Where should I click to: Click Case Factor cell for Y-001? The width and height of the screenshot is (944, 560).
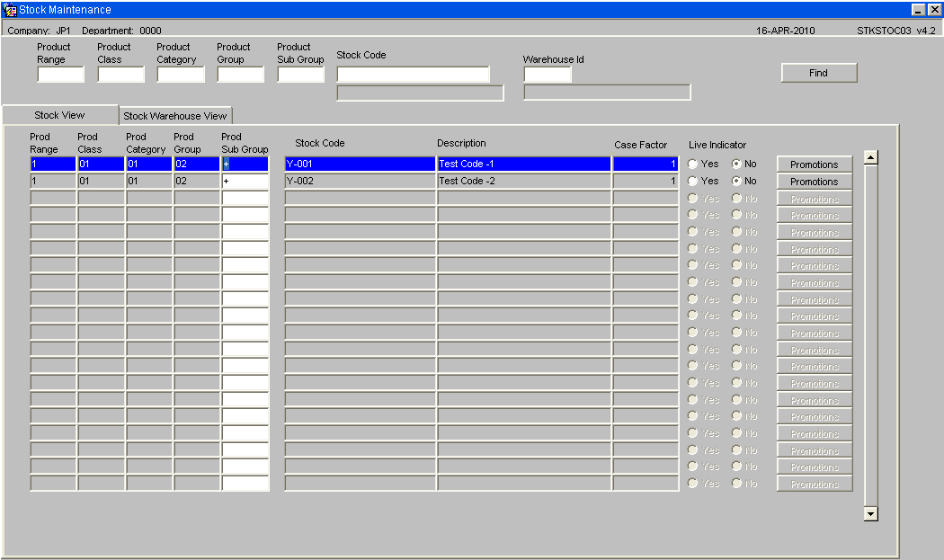click(x=646, y=164)
